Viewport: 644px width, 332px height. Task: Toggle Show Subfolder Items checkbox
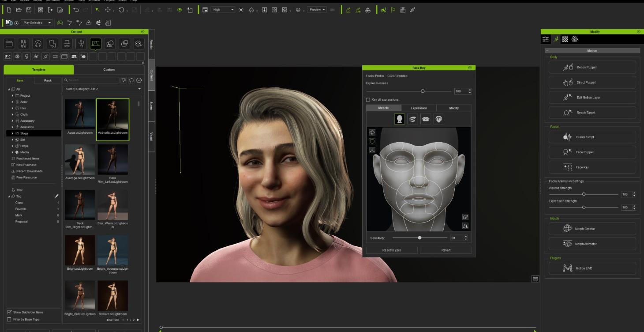[x=9, y=312]
